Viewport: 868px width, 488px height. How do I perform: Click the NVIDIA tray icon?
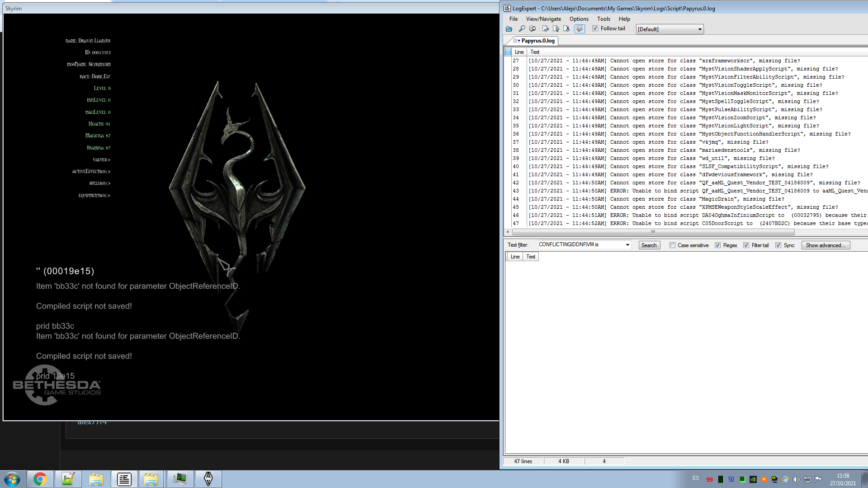pyautogui.click(x=753, y=479)
